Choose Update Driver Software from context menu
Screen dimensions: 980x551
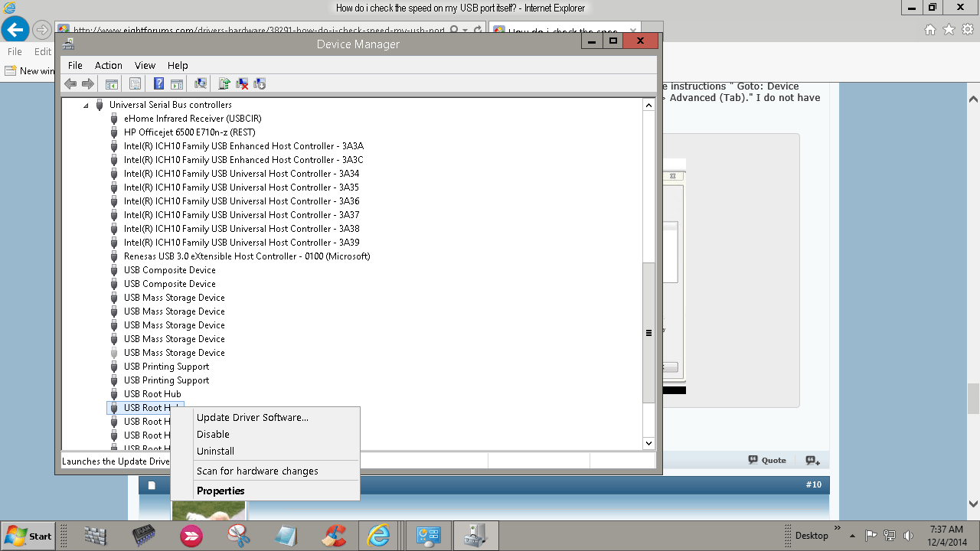[x=265, y=417]
